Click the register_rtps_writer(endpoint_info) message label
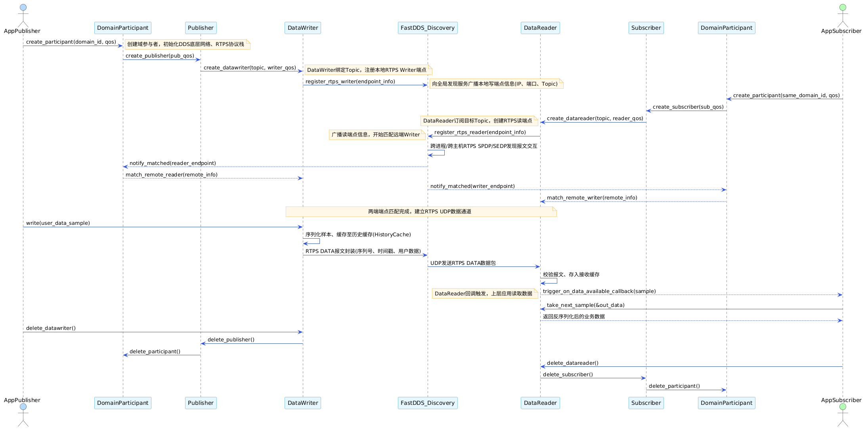 (350, 82)
